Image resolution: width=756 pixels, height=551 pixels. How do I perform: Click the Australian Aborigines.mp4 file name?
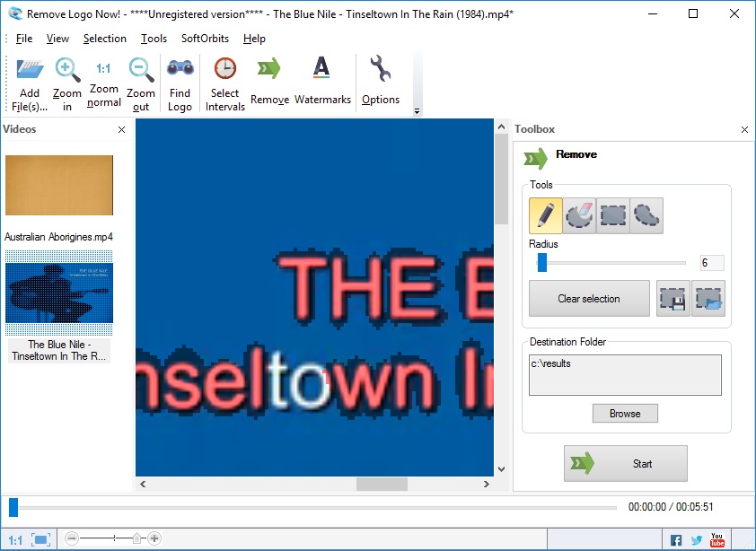(59, 237)
